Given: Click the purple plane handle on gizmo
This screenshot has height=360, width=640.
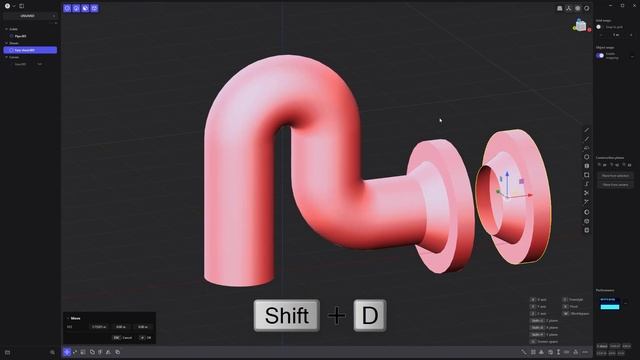Looking at the screenshot, I should (x=521, y=181).
